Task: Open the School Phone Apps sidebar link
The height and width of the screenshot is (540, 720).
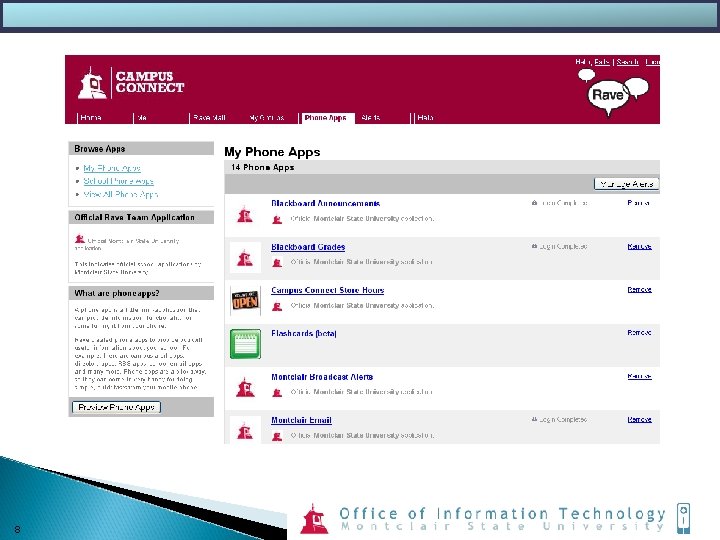Action: pyautogui.click(x=118, y=181)
